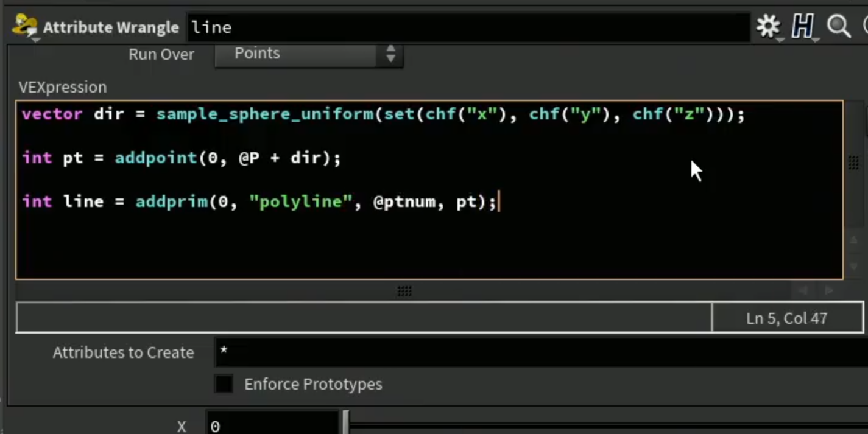Click the magnifier search parameters icon
The image size is (868, 434).
[839, 26]
